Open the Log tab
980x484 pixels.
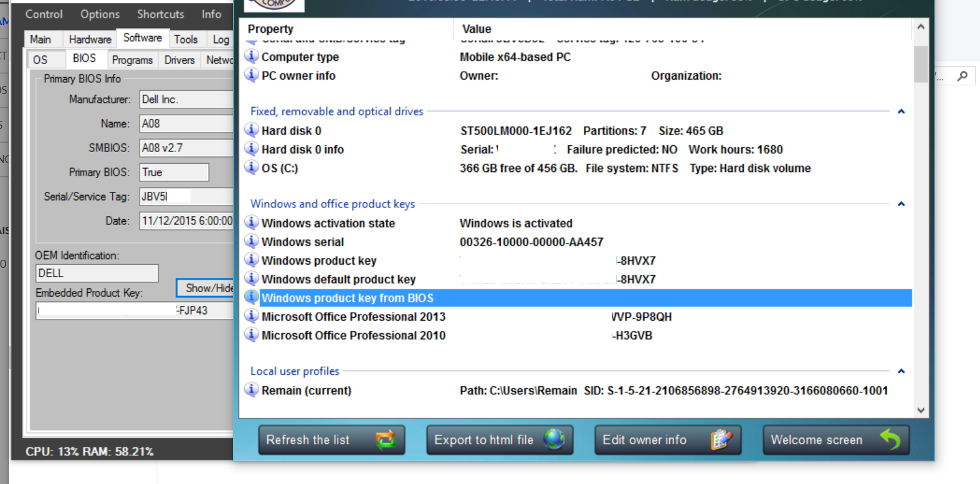tap(221, 39)
